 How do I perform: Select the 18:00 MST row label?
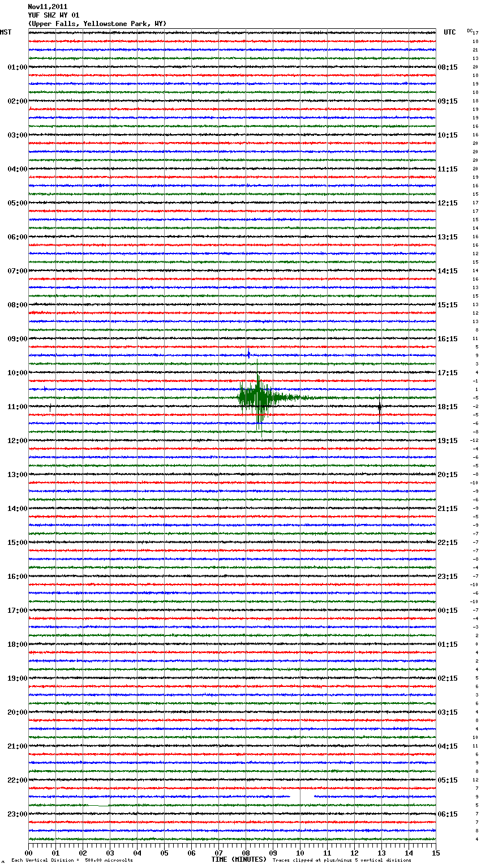point(18,644)
